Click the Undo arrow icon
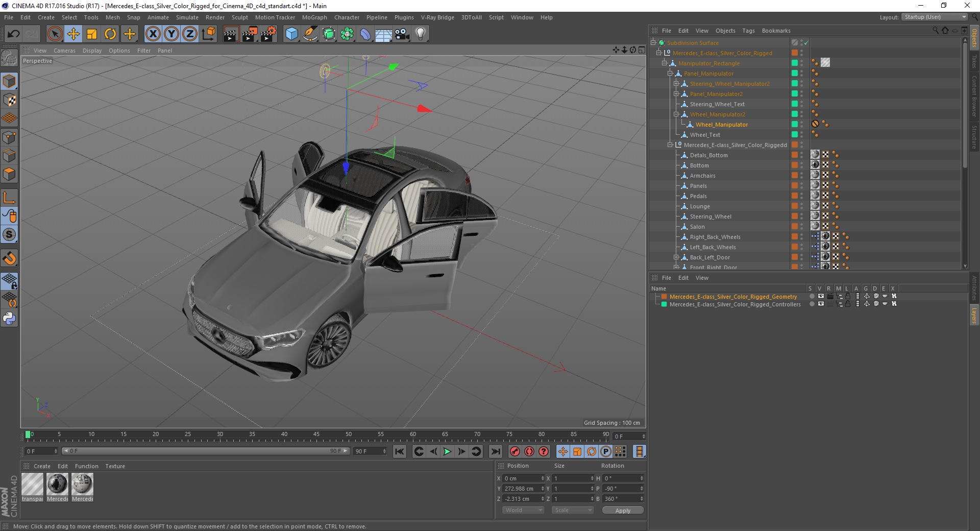This screenshot has height=531, width=980. [14, 34]
